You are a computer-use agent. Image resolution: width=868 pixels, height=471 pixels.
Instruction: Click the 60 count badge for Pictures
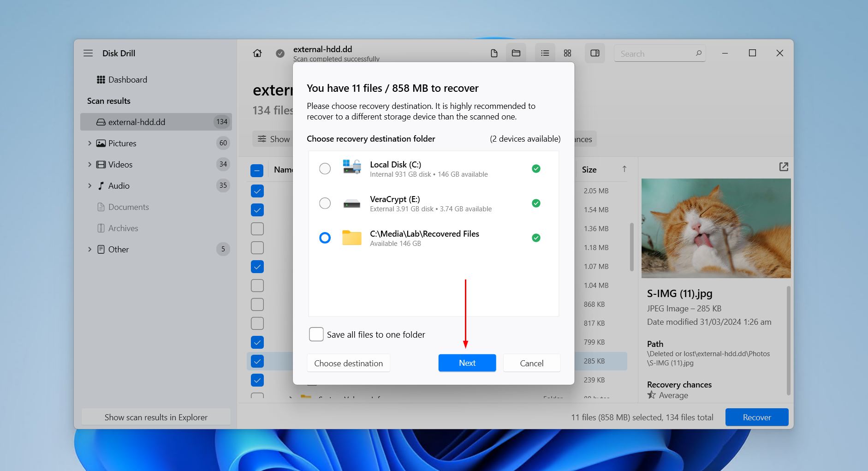(223, 143)
